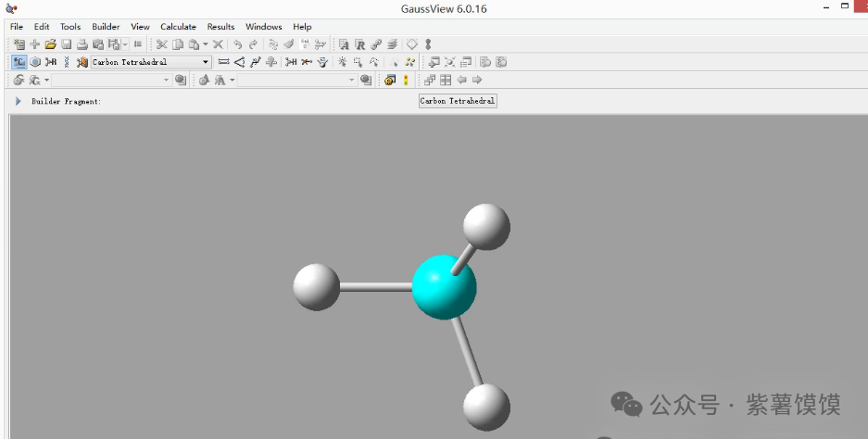Activate the Modify Angle tool
The image size is (868, 439).
click(239, 62)
